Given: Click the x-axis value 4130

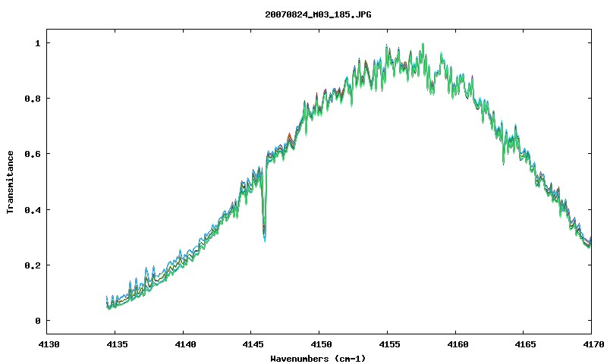Looking at the screenshot, I should pos(49,344).
